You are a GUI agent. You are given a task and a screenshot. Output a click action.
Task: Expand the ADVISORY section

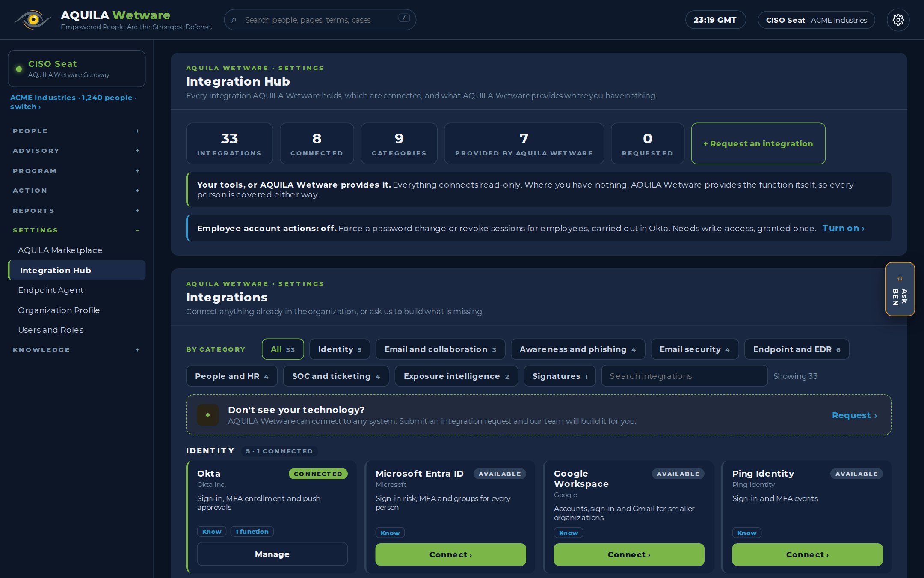77,151
